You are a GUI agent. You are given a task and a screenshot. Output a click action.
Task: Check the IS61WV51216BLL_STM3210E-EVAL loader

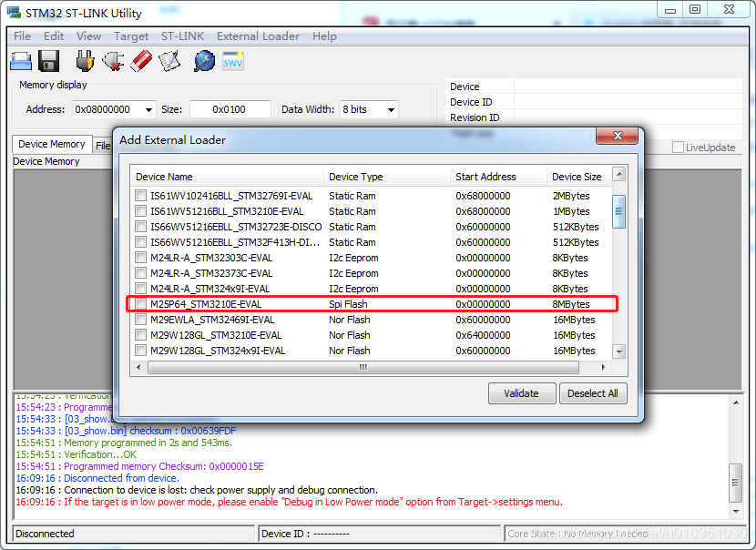(x=140, y=211)
